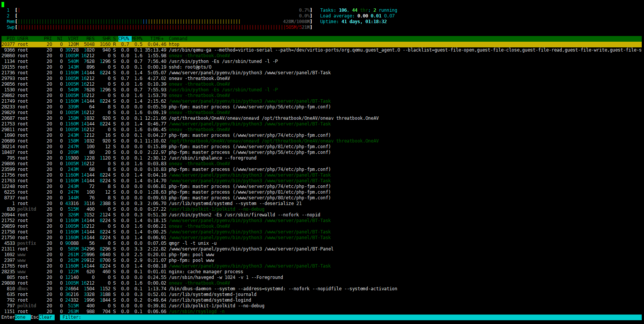Select the firewalld process row
Image resolution: width=644 pixels, height=324 pixels.
321,215
